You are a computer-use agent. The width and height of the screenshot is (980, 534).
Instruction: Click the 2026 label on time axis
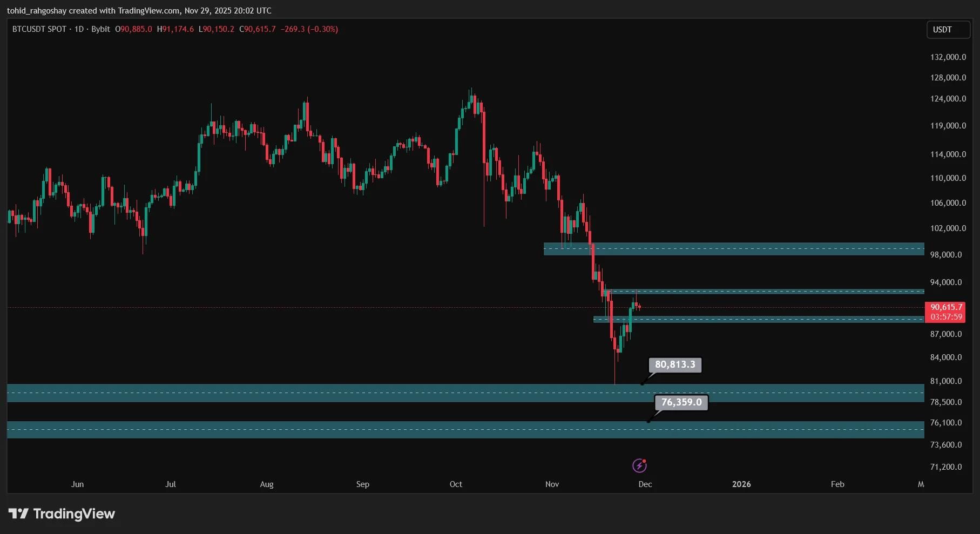[741, 484]
